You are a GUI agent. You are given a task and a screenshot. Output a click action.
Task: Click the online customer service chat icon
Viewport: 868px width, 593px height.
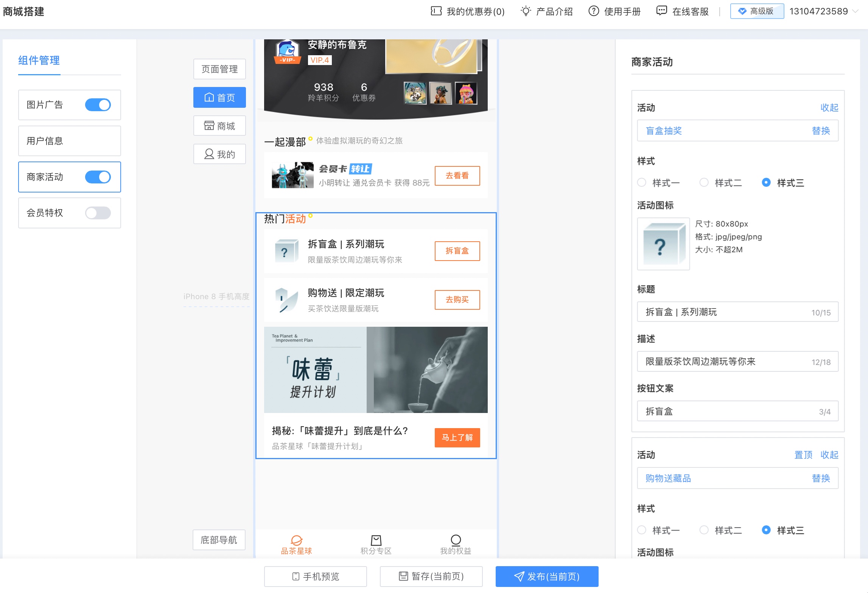661,11
